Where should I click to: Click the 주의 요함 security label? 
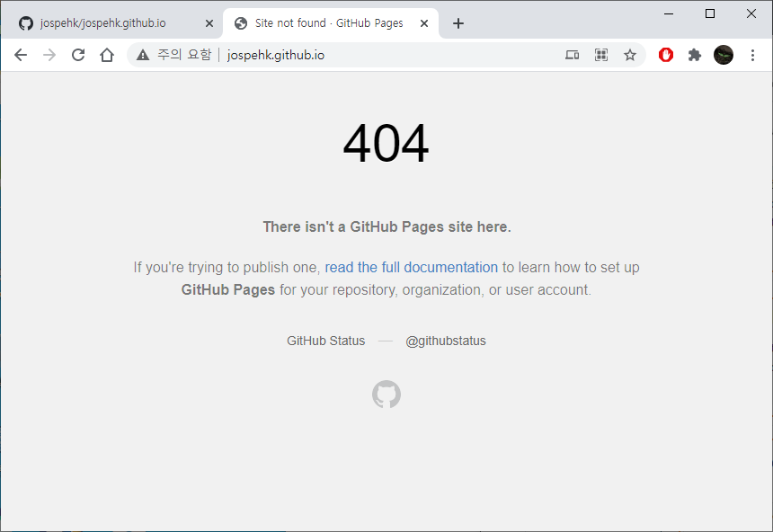coord(184,54)
